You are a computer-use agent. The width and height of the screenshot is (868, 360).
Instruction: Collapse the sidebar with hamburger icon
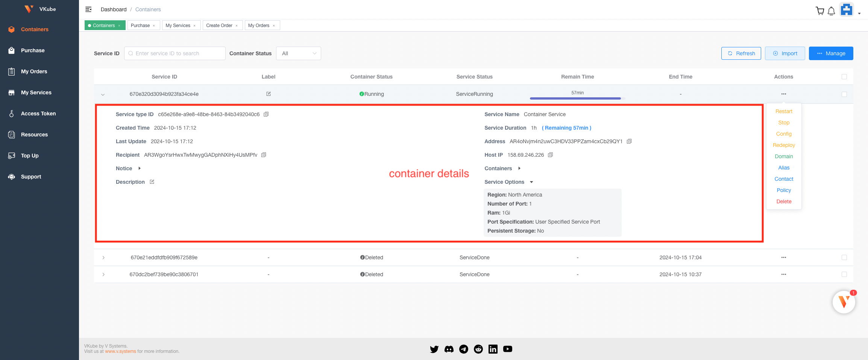point(88,9)
